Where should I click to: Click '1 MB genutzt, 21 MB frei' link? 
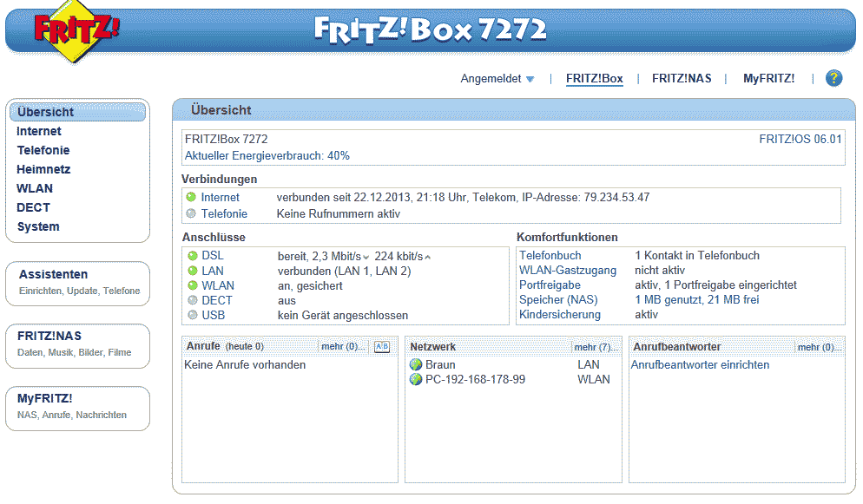click(697, 300)
